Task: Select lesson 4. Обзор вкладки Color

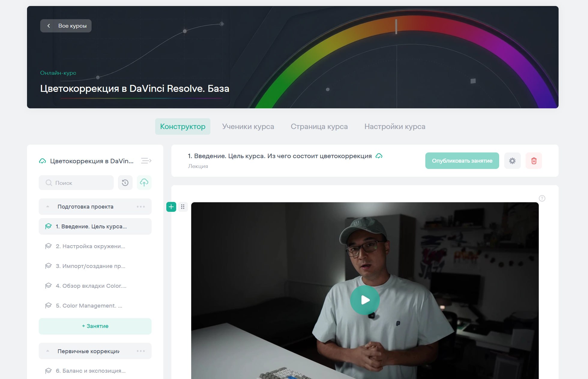Action: point(95,286)
